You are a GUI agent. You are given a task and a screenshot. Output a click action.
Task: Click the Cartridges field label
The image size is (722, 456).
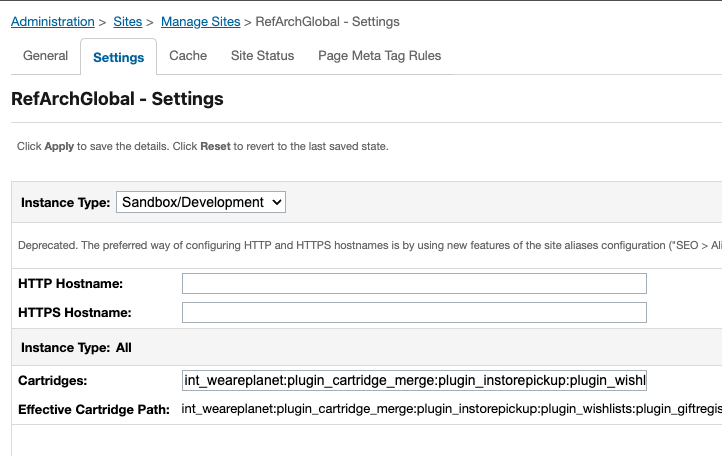[x=54, y=380]
